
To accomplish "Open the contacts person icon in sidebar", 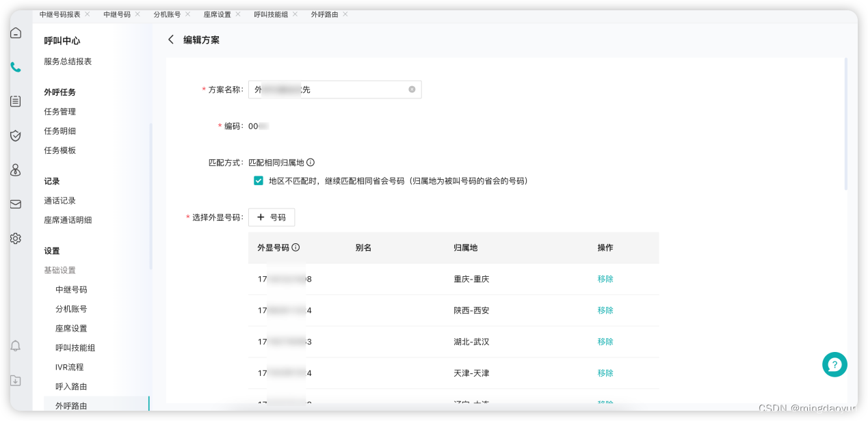I will (x=16, y=169).
